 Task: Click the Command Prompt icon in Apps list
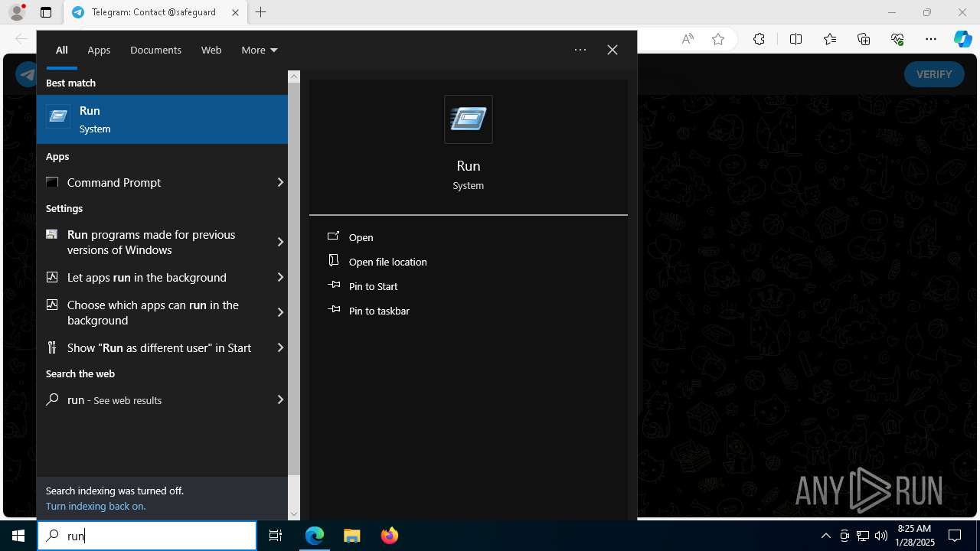click(x=52, y=182)
